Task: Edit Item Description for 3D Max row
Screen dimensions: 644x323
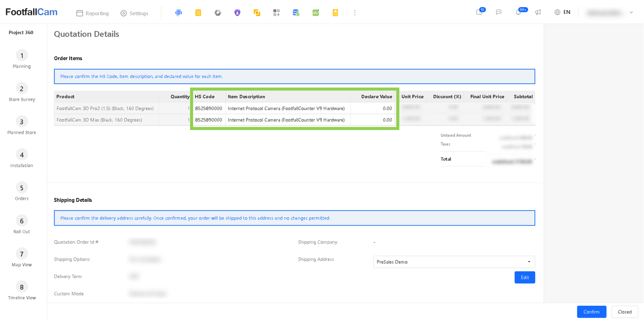Action: (288, 120)
